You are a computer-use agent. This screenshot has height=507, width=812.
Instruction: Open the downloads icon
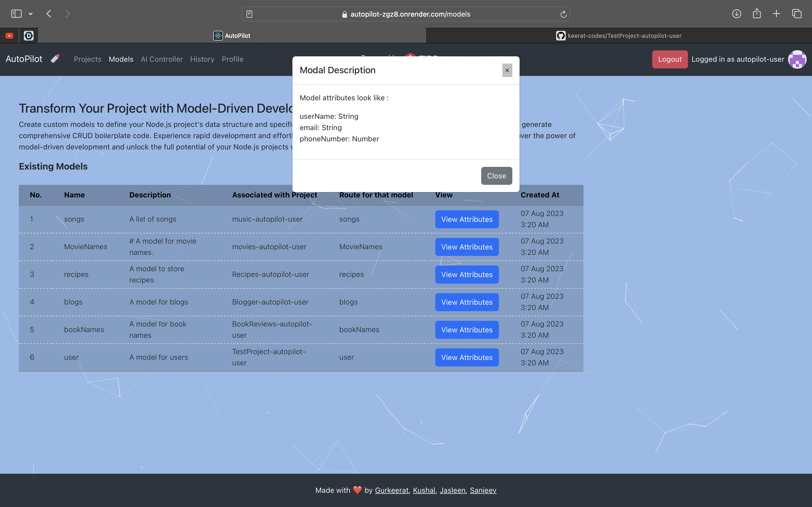pos(737,14)
